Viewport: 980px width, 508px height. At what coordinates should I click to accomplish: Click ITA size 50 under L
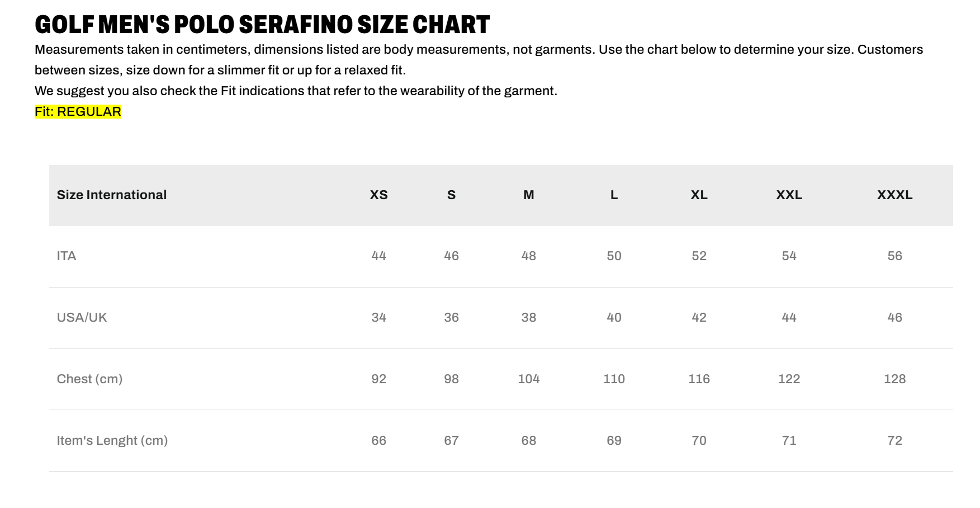pyautogui.click(x=614, y=256)
